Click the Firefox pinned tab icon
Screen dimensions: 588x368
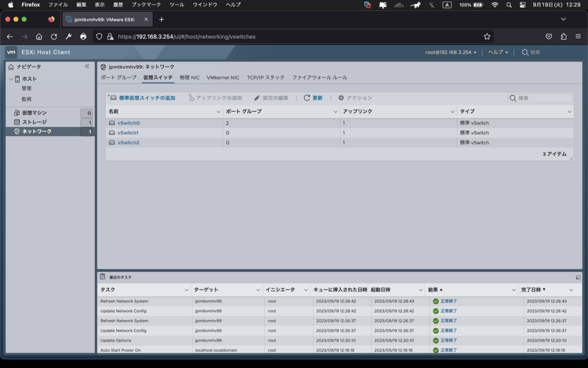click(x=51, y=20)
